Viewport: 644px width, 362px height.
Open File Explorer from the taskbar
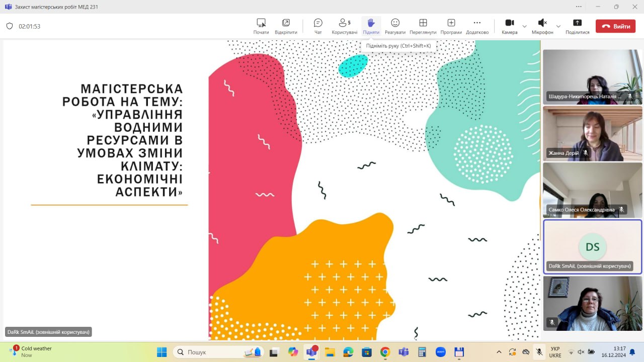click(x=330, y=352)
